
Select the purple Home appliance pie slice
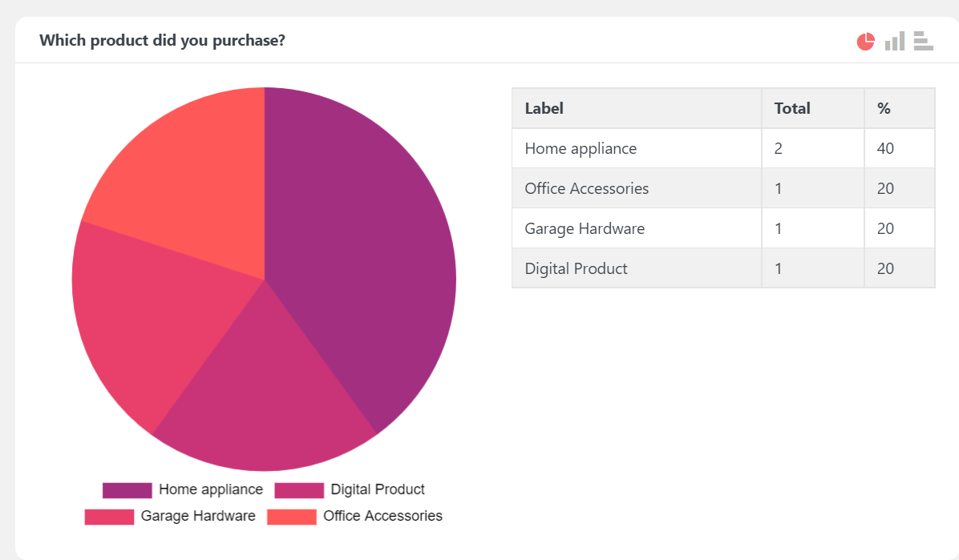[x=369, y=264]
